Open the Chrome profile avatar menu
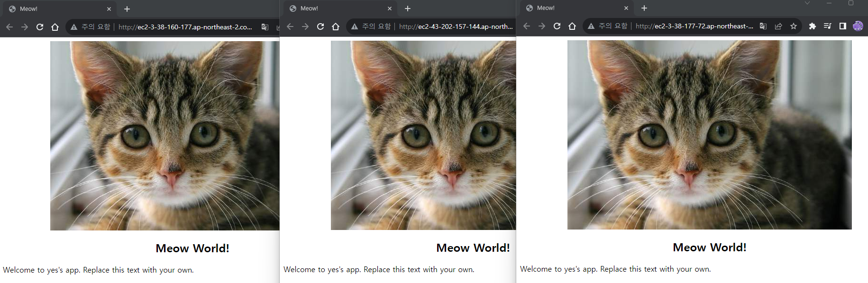The width and height of the screenshot is (868, 283). click(x=858, y=26)
